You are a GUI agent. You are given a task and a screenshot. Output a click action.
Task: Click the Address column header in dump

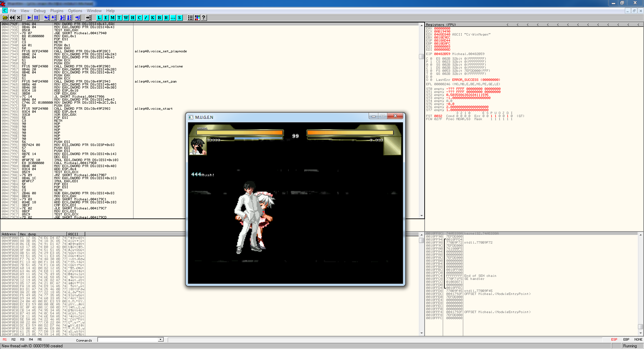tap(9, 234)
